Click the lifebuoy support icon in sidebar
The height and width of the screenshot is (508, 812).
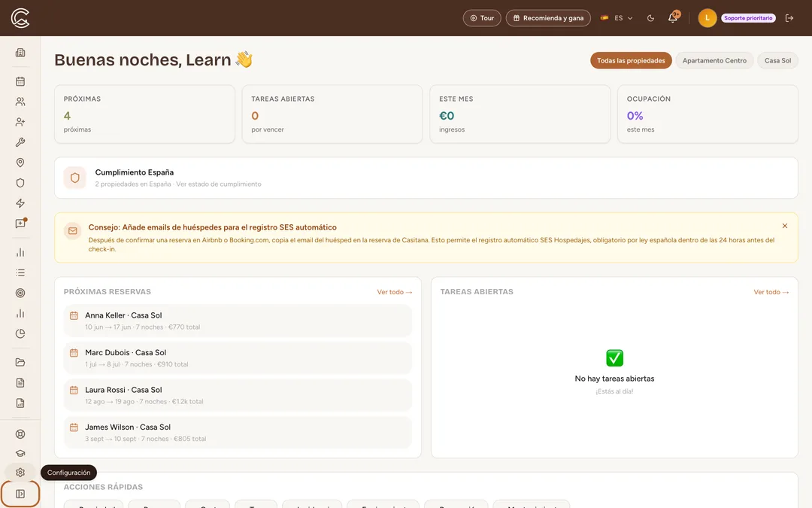point(20,434)
